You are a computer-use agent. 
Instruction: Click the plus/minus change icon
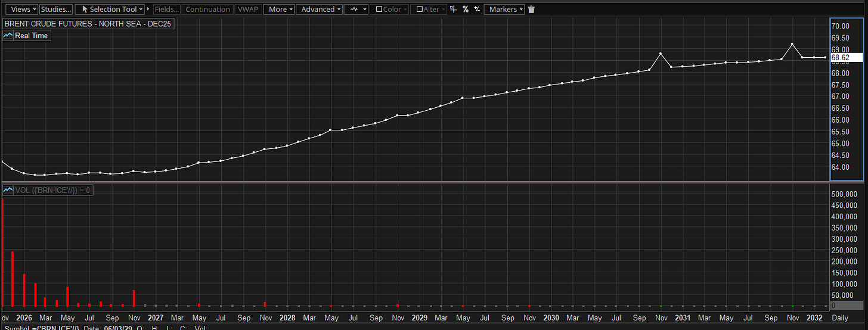477,10
